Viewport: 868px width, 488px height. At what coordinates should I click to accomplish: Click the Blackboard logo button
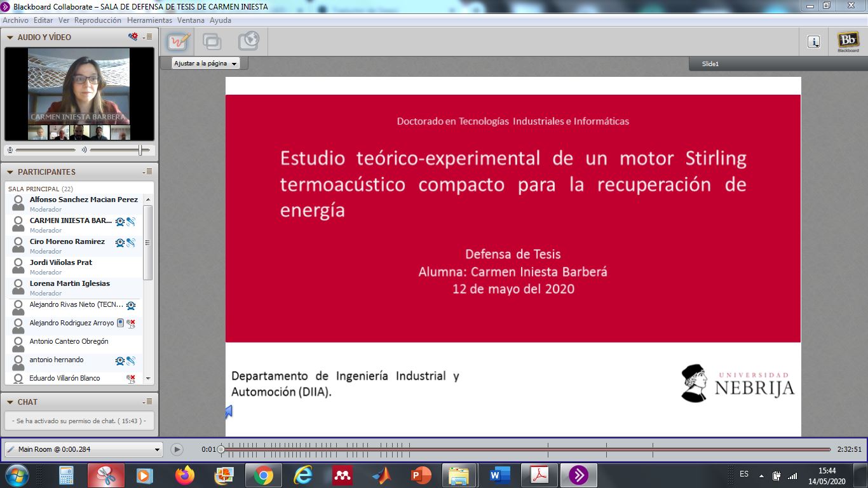pos(848,42)
